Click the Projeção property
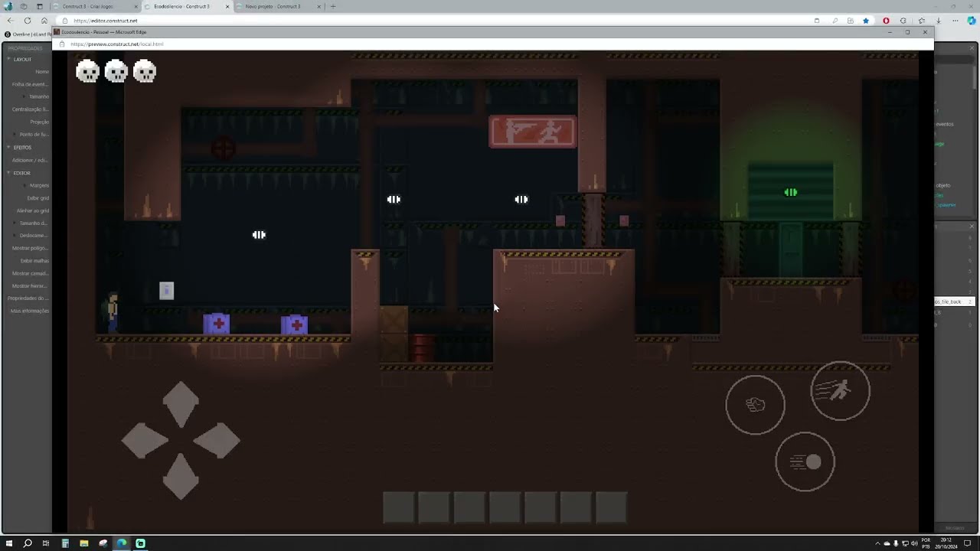The image size is (980, 551). pos(40,122)
